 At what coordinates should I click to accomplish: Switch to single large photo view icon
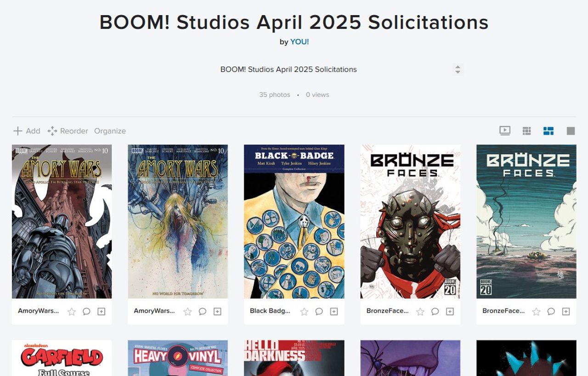[x=571, y=131]
